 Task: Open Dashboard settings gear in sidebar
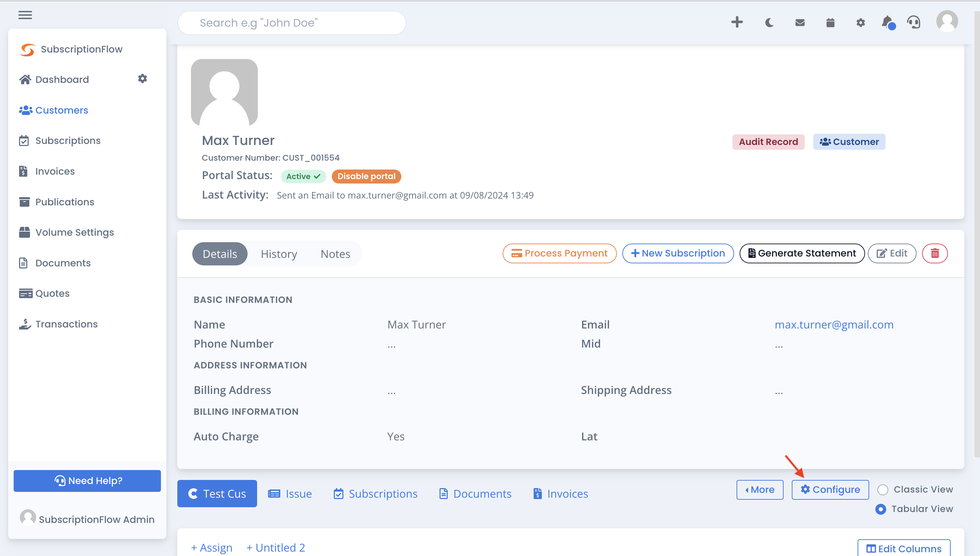click(142, 79)
